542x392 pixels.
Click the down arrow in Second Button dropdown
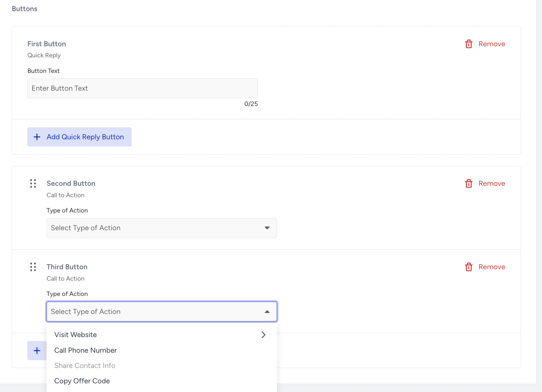(x=267, y=228)
